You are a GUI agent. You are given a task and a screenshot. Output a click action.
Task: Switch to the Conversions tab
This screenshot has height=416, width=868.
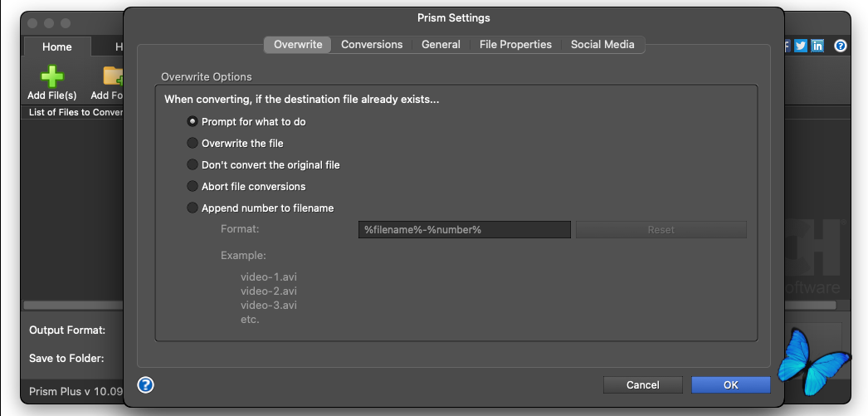point(372,45)
